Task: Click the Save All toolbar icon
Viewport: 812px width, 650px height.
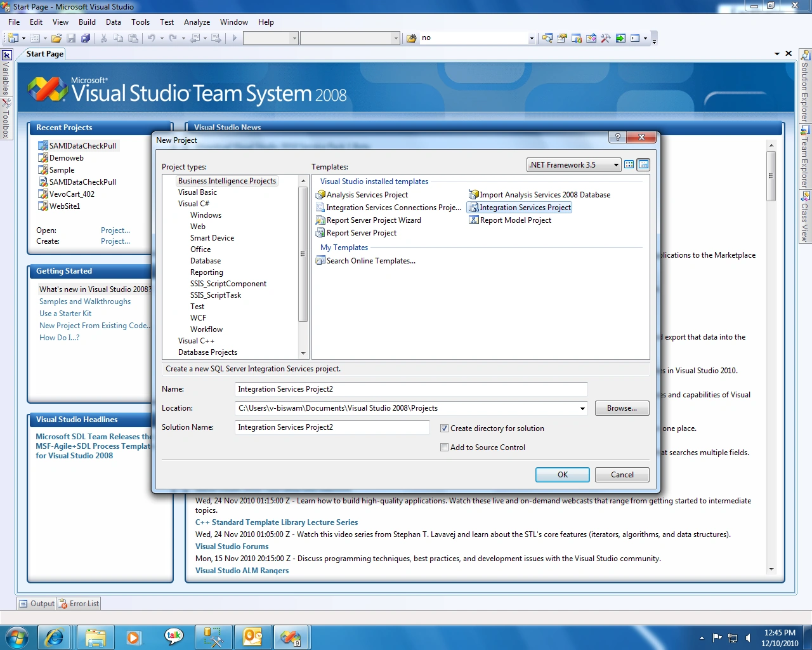Action: click(86, 38)
